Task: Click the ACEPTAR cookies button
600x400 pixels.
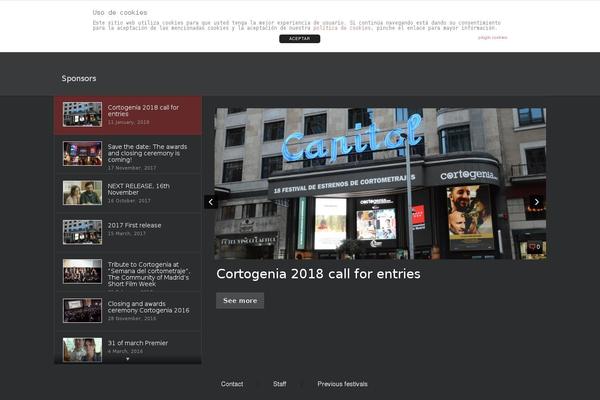Action: [x=299, y=39]
